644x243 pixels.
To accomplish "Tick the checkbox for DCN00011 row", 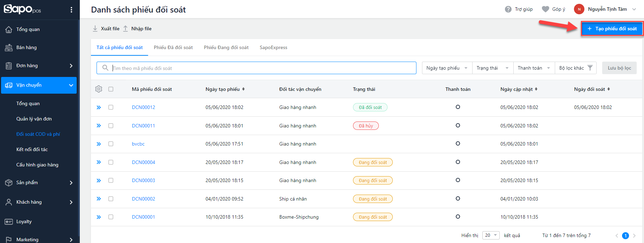I will (111, 126).
